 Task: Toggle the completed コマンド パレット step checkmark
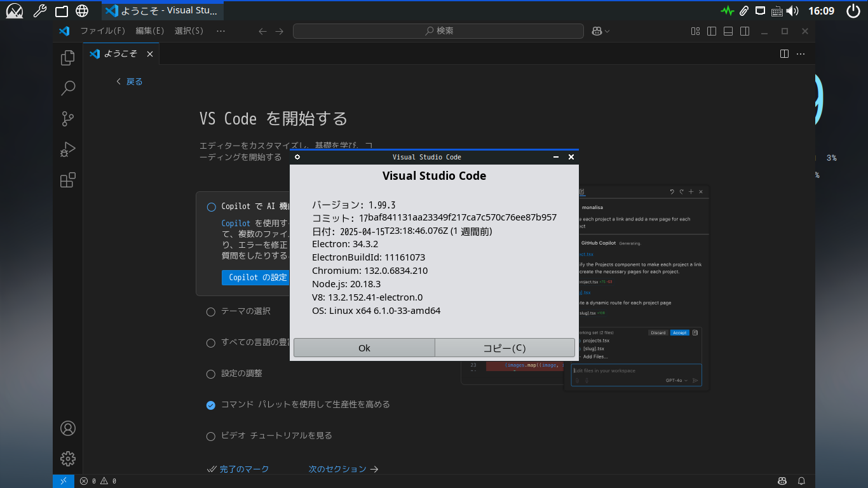tap(211, 405)
